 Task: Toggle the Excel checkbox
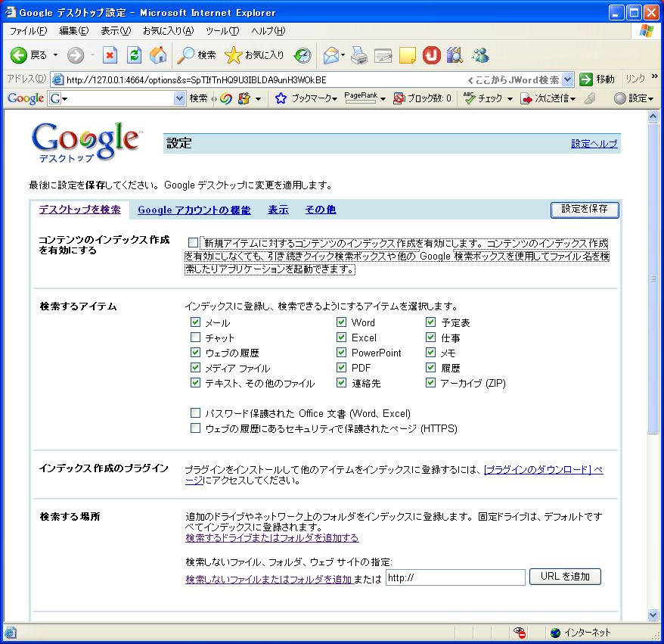point(341,338)
